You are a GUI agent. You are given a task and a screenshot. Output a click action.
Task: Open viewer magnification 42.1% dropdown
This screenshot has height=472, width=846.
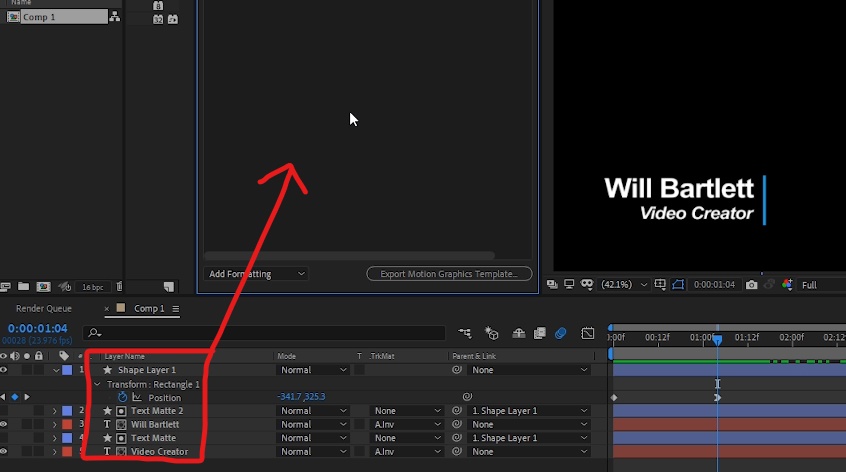624,284
